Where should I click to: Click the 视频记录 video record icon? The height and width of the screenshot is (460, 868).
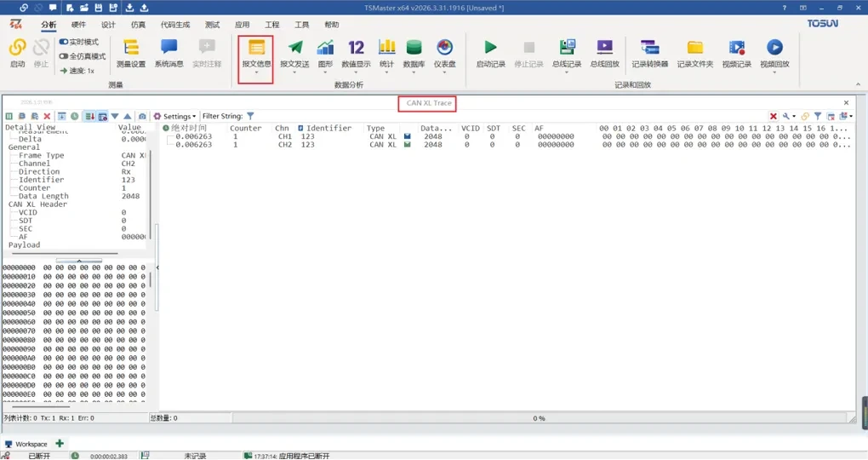pyautogui.click(x=736, y=52)
